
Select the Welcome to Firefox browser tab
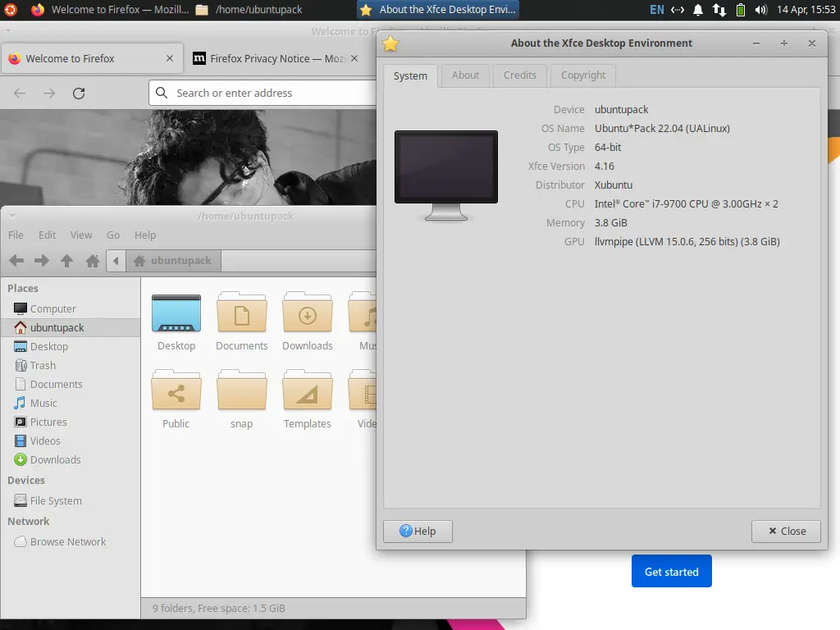[x=92, y=58]
